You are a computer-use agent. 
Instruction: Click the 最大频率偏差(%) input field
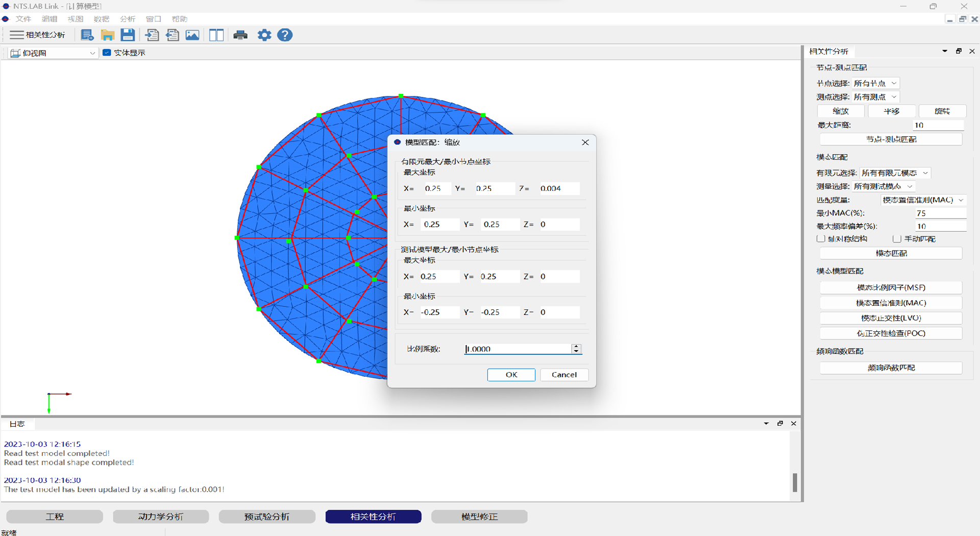[x=941, y=226]
